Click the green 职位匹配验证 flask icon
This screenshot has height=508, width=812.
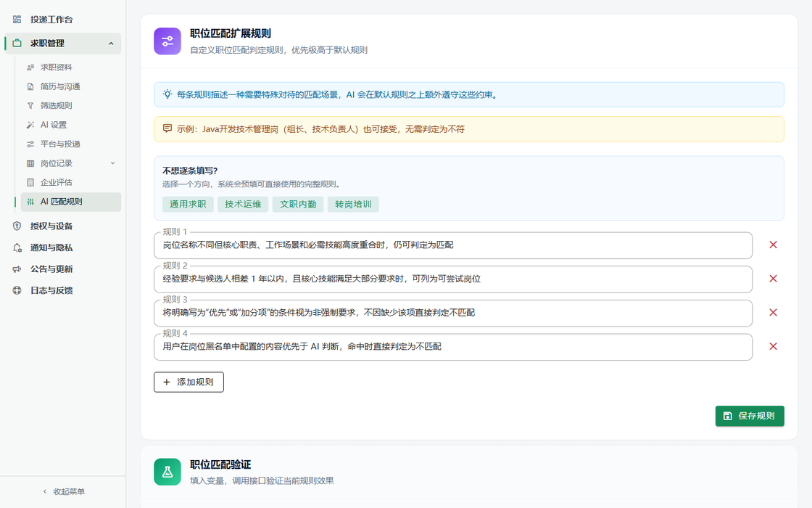167,472
